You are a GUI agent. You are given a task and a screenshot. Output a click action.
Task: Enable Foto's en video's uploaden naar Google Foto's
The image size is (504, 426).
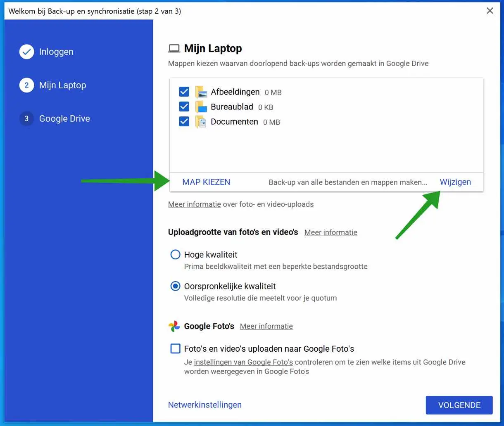175,348
